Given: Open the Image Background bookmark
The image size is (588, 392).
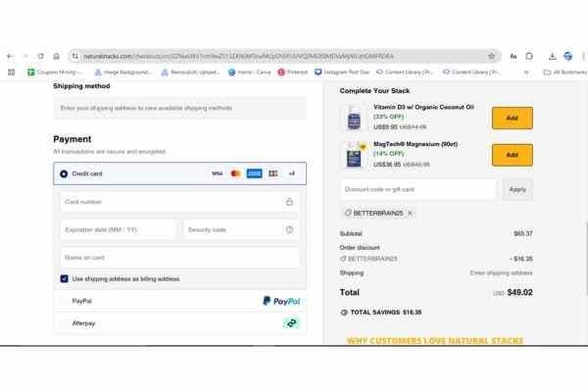Looking at the screenshot, I should 123,72.
